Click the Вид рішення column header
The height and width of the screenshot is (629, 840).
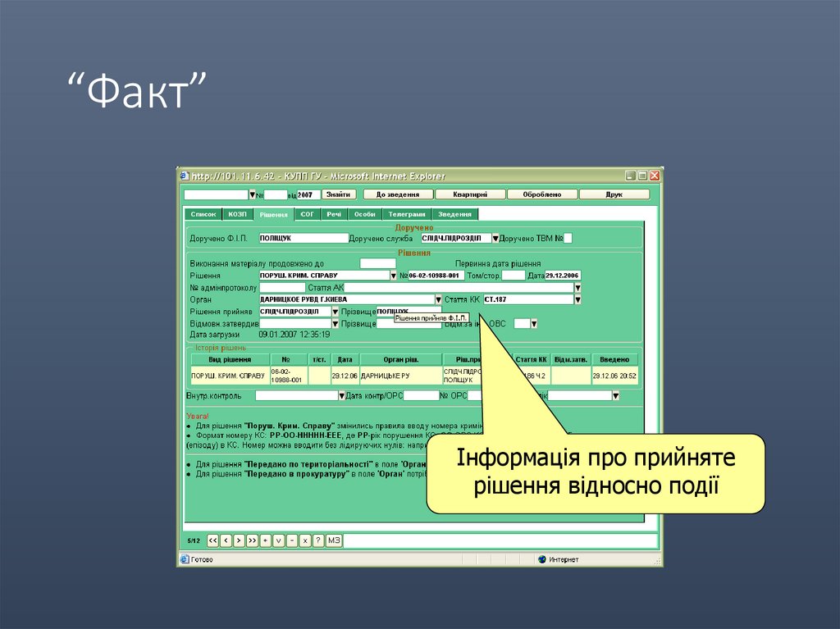[x=230, y=359]
